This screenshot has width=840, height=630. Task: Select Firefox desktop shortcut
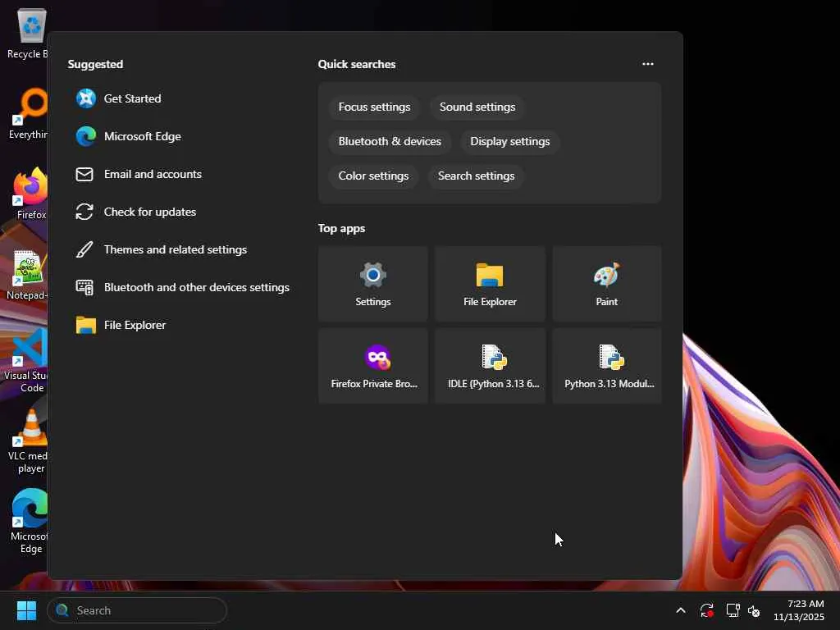(x=30, y=194)
